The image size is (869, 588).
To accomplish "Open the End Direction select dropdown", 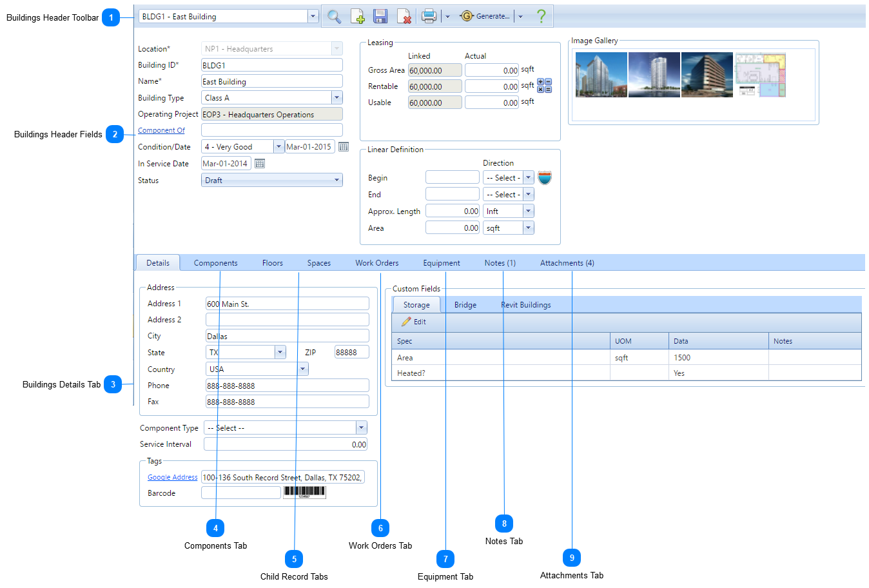I will pos(528,195).
